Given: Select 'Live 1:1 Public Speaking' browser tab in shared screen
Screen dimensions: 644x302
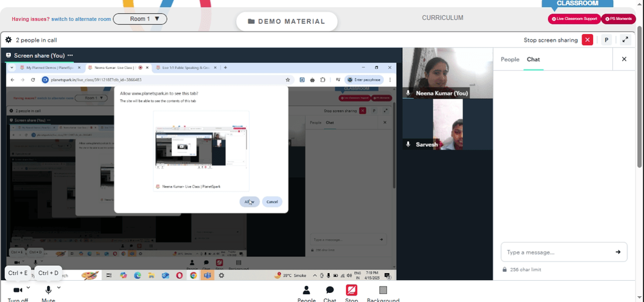Looking at the screenshot, I should tap(187, 68).
